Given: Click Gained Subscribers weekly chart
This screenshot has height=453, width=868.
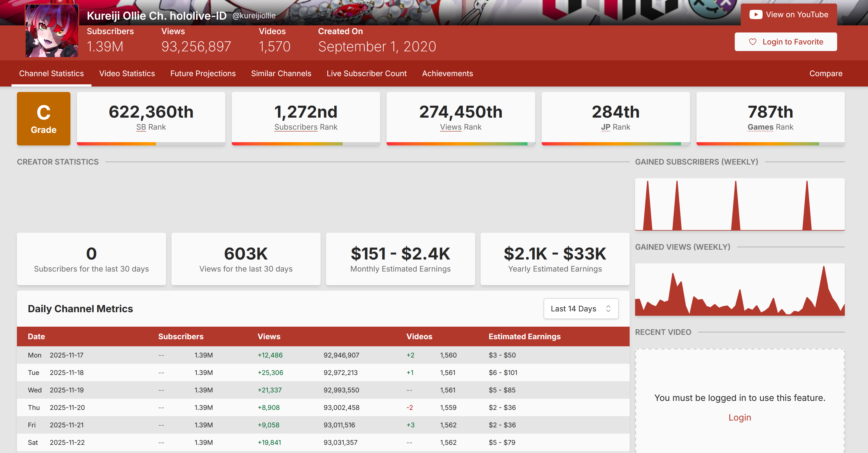Looking at the screenshot, I should (x=739, y=204).
